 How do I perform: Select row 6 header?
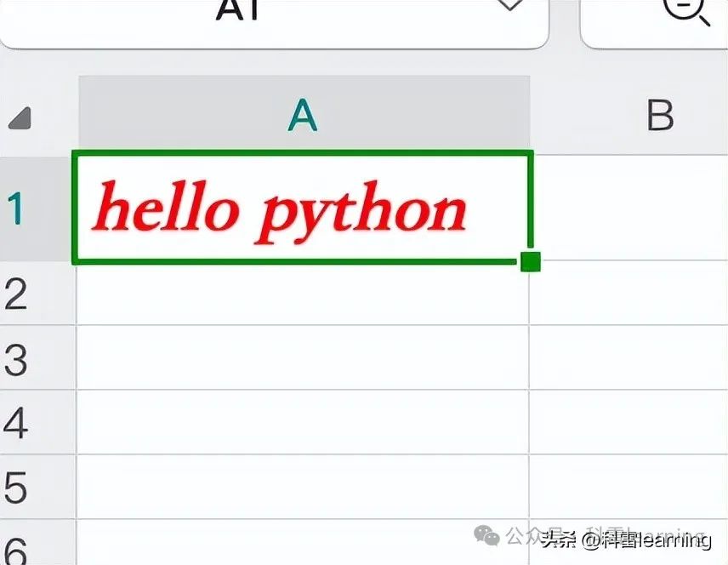[x=17, y=546]
